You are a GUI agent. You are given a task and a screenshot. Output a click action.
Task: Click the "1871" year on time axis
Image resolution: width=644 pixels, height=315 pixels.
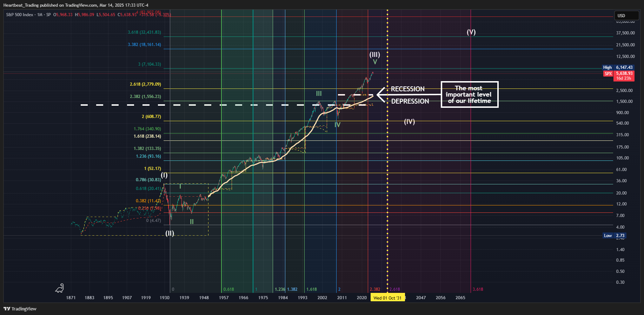pyautogui.click(x=71, y=298)
